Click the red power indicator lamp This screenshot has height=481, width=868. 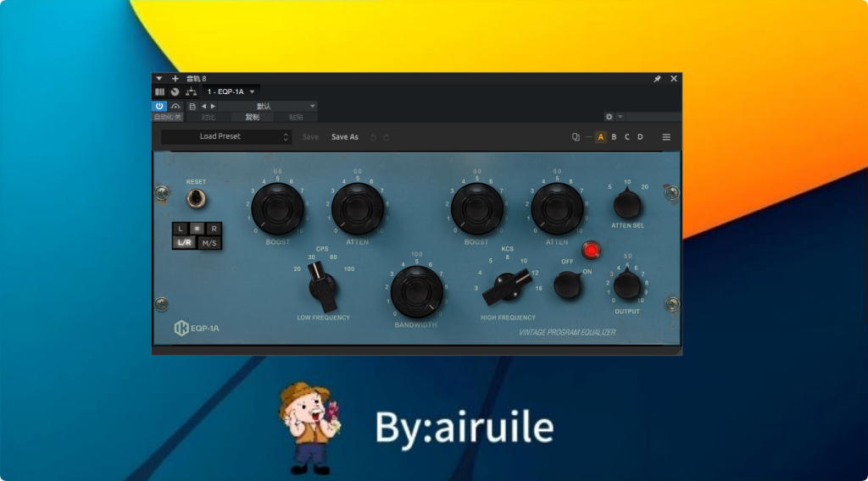click(591, 251)
